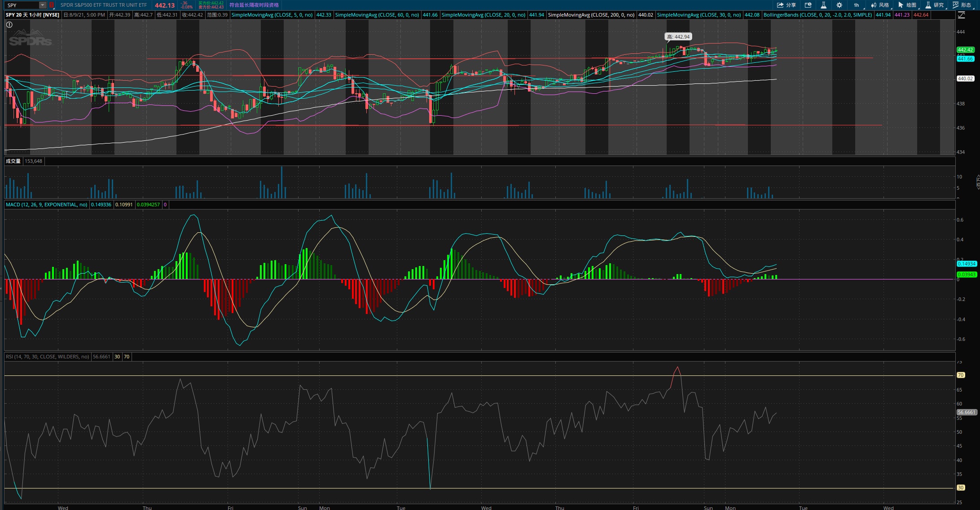Select the SimpleMovingAvg (CLOSE, 200, 0, no) study label
The image size is (980, 510).
pyautogui.click(x=591, y=15)
